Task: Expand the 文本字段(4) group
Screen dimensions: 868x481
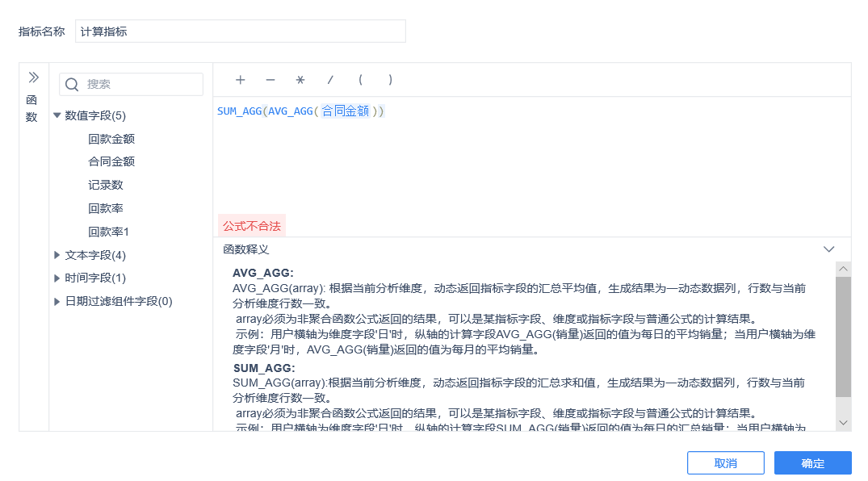Action: [x=57, y=255]
